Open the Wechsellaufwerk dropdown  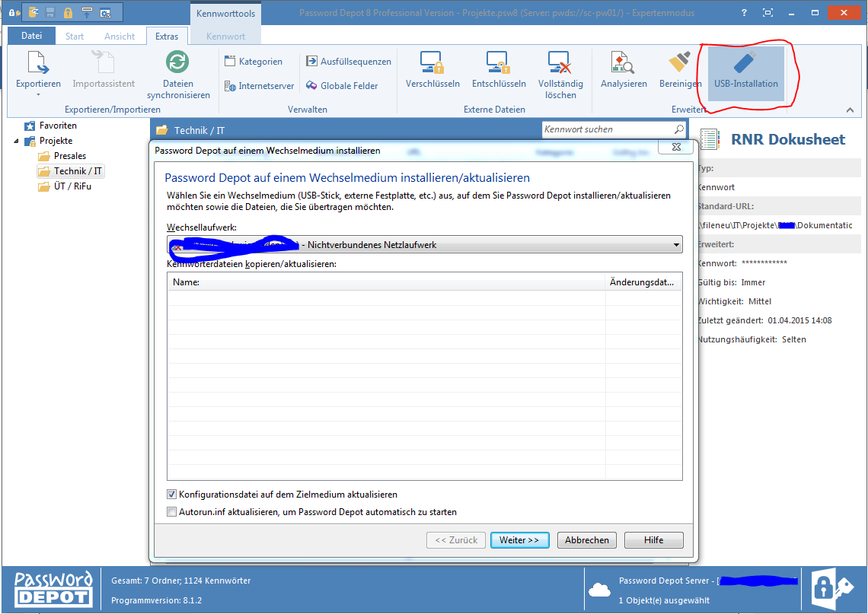tap(676, 244)
